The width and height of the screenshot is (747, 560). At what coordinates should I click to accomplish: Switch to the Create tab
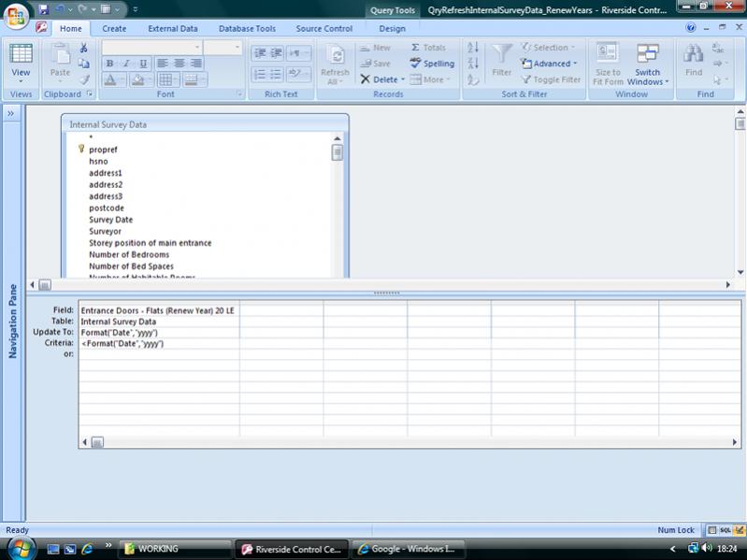(x=114, y=29)
